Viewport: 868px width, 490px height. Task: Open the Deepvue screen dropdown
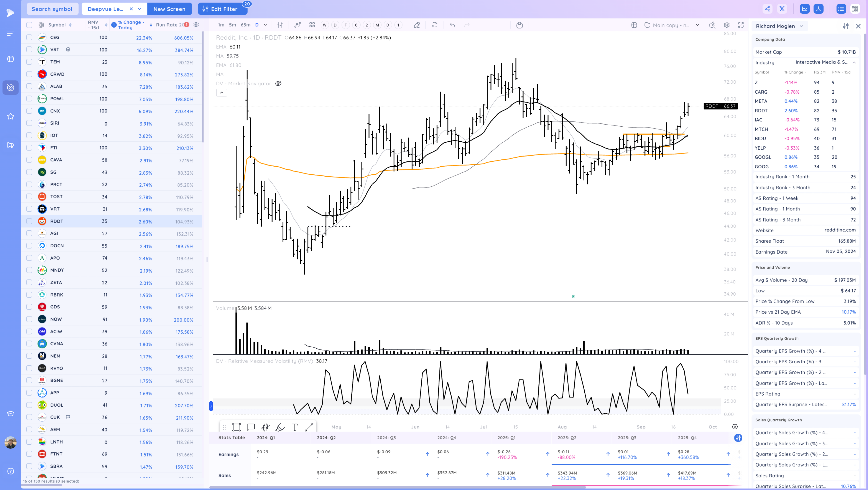[140, 9]
